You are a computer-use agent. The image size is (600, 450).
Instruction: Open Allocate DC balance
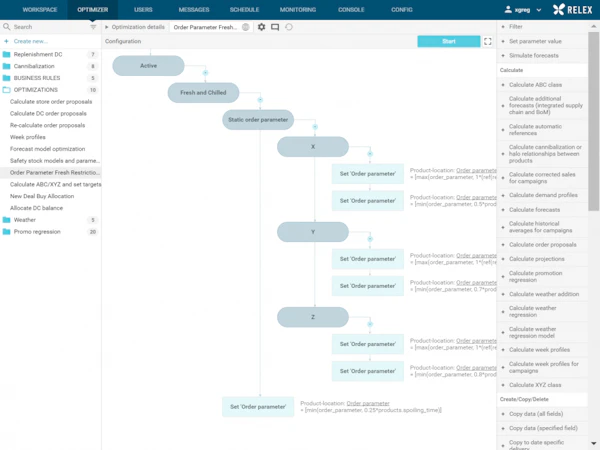pyautogui.click(x=36, y=208)
